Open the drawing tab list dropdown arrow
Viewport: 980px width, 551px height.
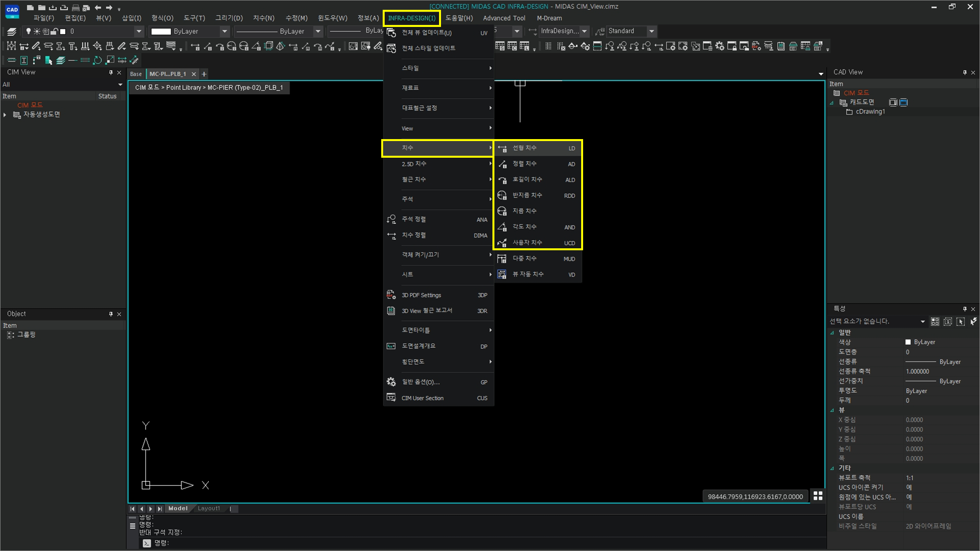tap(821, 74)
